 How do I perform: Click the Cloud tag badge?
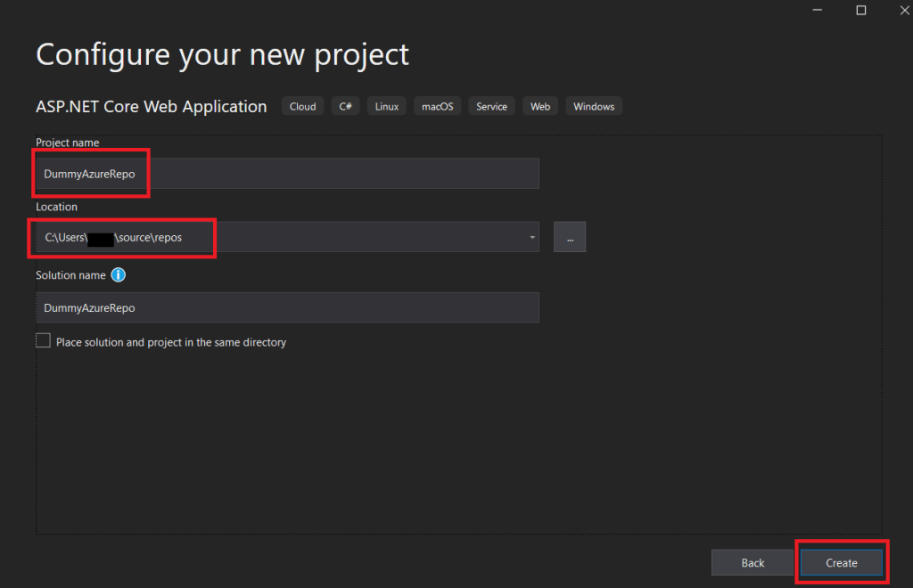point(302,107)
